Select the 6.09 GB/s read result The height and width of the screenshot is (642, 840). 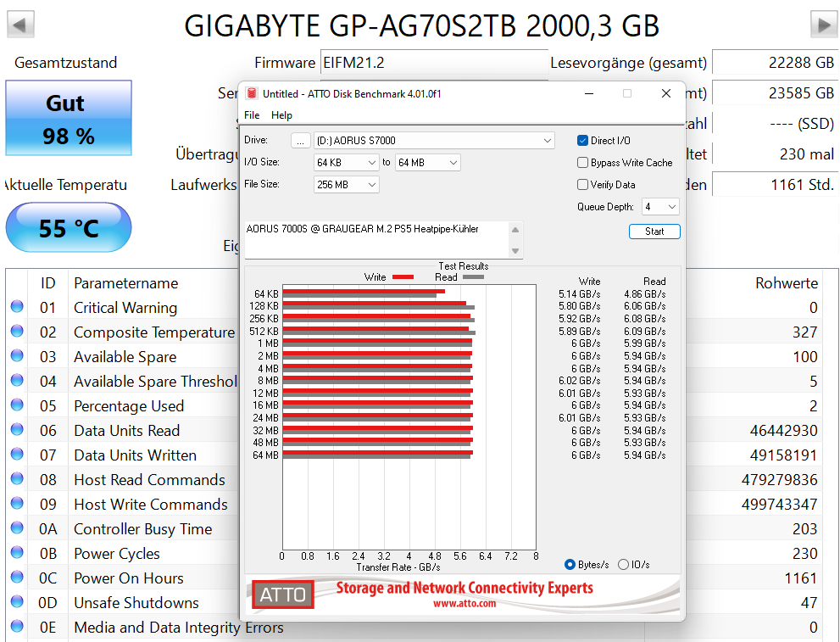(x=644, y=332)
